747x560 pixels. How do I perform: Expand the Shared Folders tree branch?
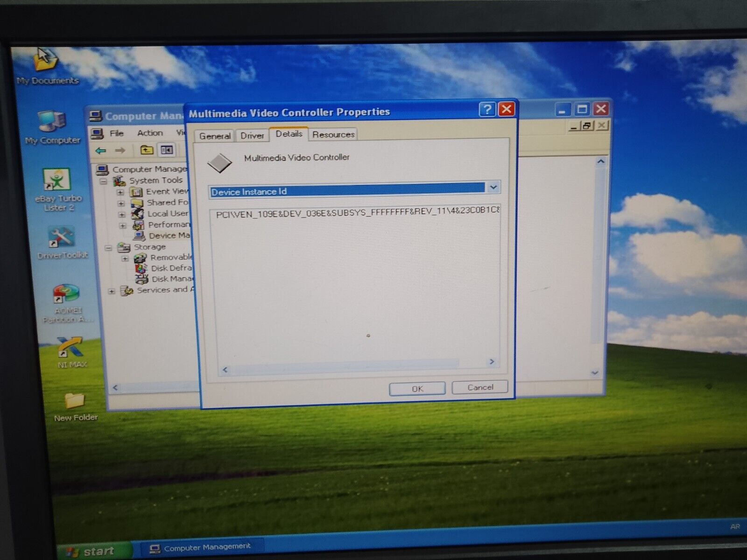click(121, 203)
